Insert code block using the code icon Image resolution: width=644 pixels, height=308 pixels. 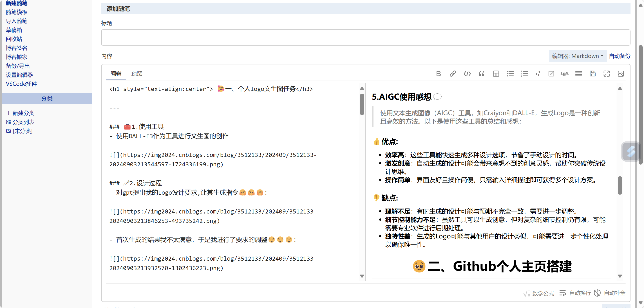[x=467, y=74]
